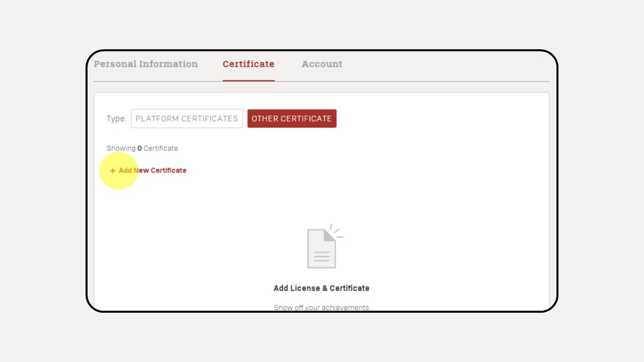Click the 'Add License & Certificate' heading
The height and width of the screenshot is (362, 644).
pyautogui.click(x=321, y=288)
